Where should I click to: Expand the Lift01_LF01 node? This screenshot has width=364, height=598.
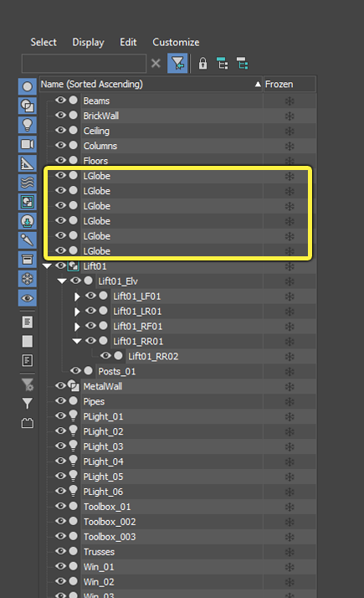[77, 296]
